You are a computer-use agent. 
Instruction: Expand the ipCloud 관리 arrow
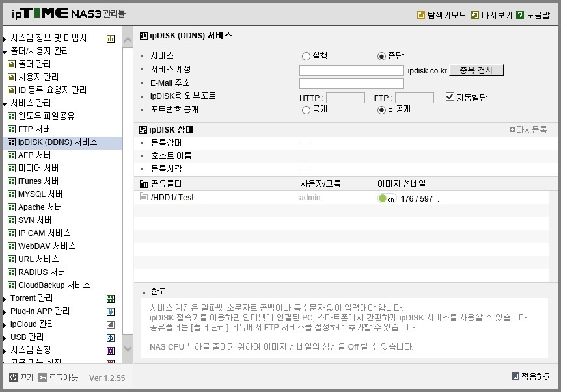pyautogui.click(x=5, y=325)
